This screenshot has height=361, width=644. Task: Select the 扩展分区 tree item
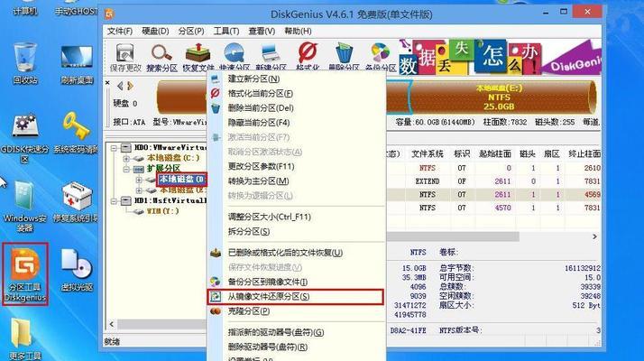(163, 169)
